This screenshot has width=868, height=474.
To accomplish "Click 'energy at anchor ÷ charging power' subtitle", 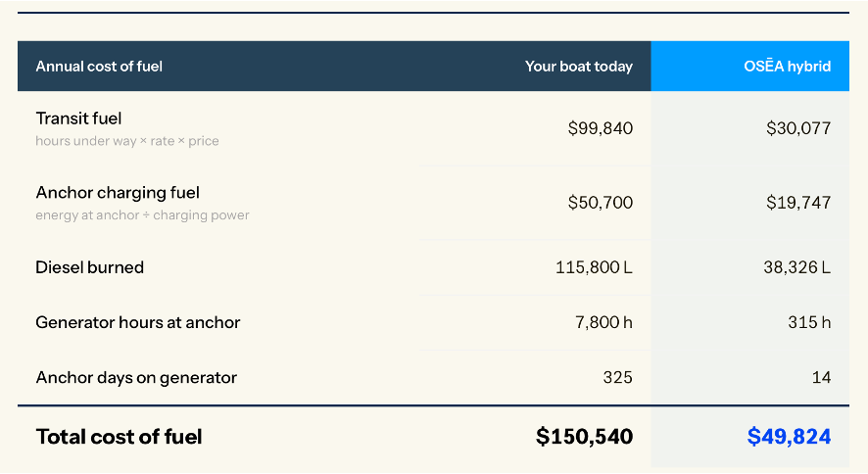I will tap(142, 215).
